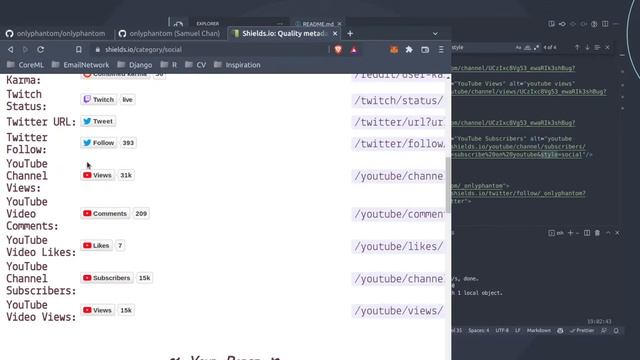Change the Markdown language mode

[x=539, y=331]
